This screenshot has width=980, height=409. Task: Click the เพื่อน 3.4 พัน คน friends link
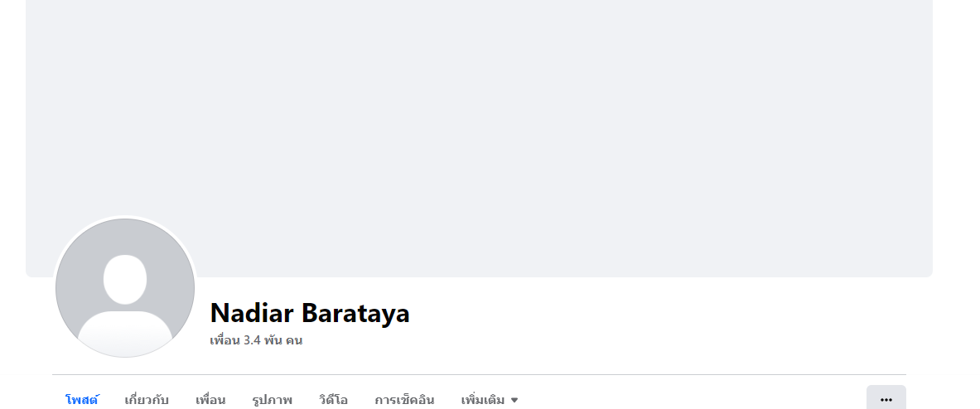tap(256, 341)
